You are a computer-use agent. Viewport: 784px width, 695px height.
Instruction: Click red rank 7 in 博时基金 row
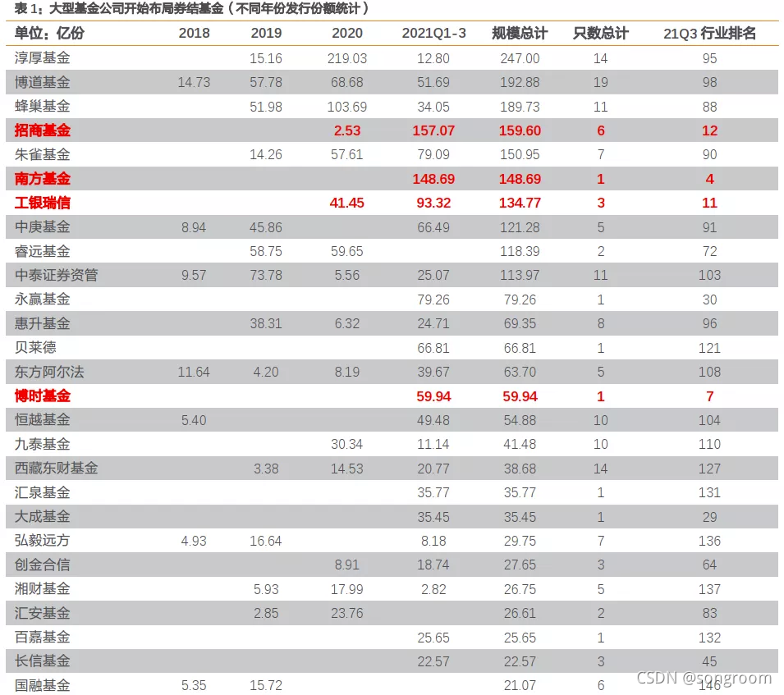coord(709,396)
